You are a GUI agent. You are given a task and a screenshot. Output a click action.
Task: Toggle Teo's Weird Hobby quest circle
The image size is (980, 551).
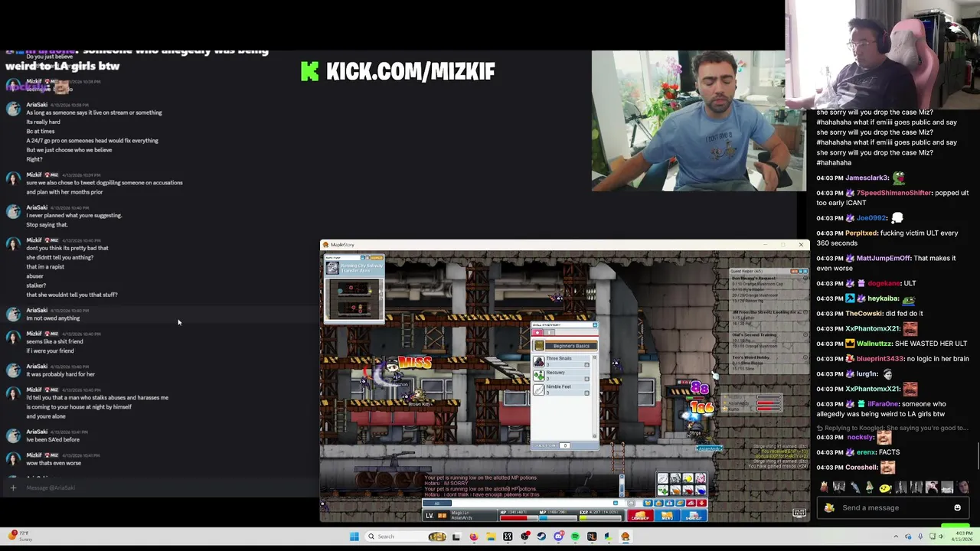(x=805, y=357)
